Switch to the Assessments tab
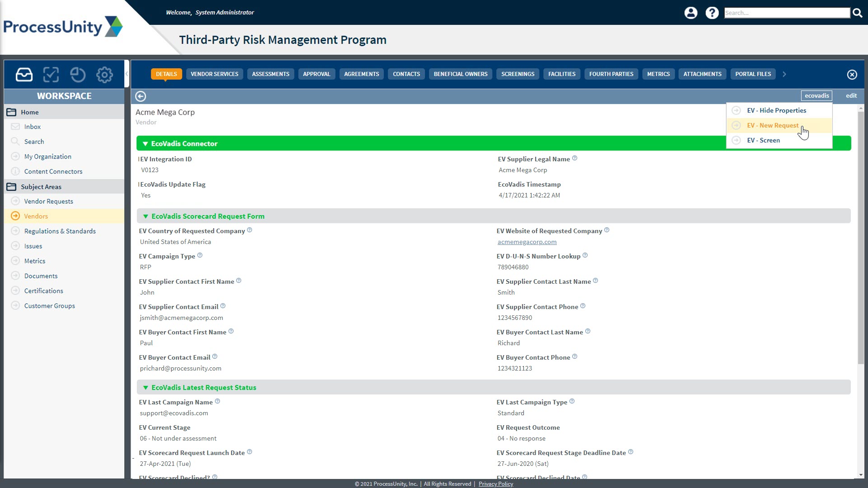This screenshot has width=868, height=488. 270,74
